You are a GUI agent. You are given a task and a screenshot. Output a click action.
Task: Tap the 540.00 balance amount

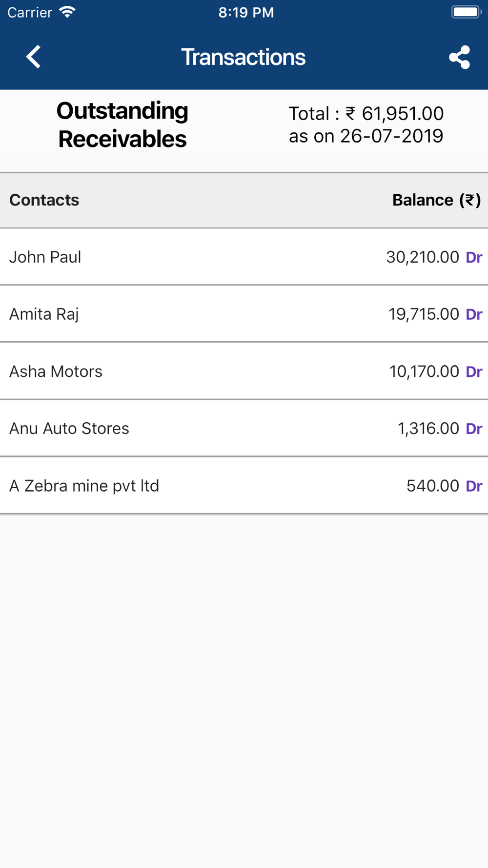tap(432, 486)
